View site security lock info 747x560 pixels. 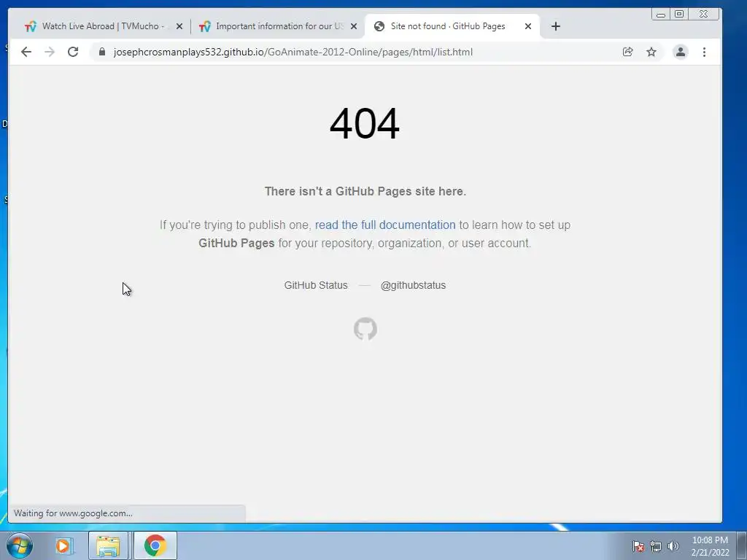tap(102, 52)
